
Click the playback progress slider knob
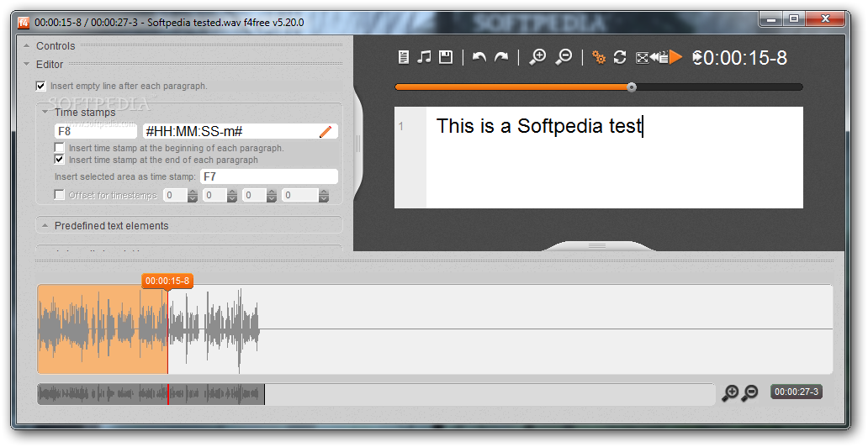coord(632,87)
